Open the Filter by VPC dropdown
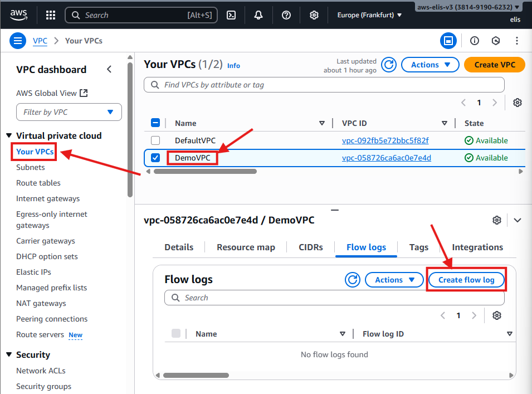 pos(69,112)
